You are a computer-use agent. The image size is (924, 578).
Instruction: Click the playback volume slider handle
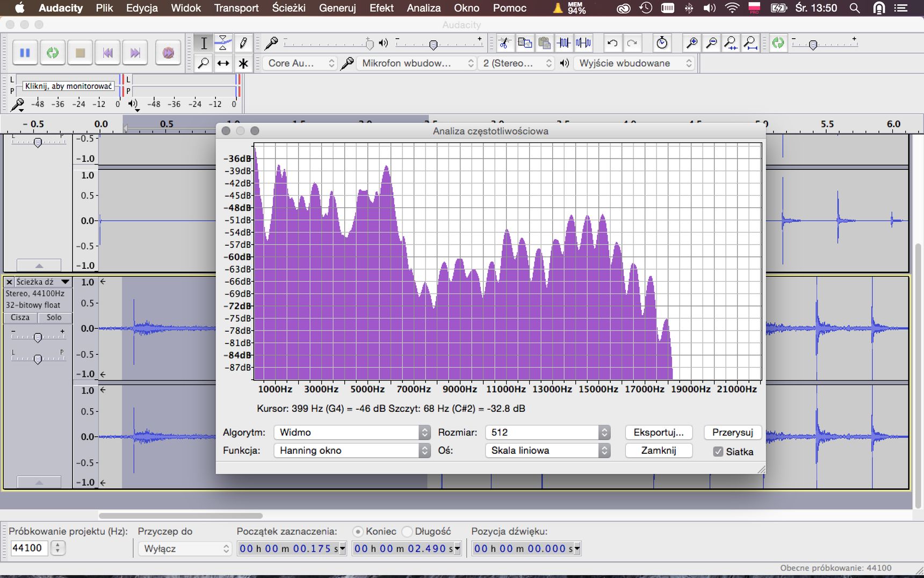433,44
